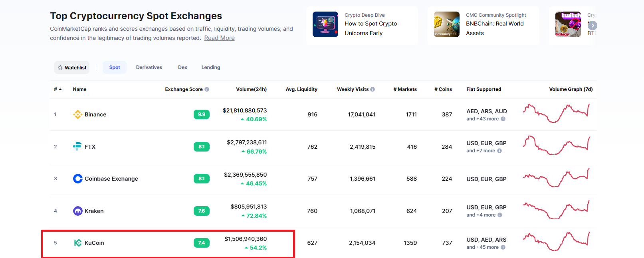Viewport: 644px width, 258px height.
Task: Click Kraken's 7d volume graph
Action: point(556,209)
